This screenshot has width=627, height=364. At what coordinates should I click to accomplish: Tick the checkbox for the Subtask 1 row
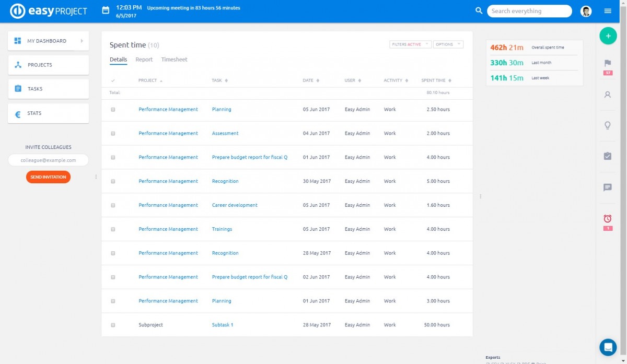[x=113, y=324]
